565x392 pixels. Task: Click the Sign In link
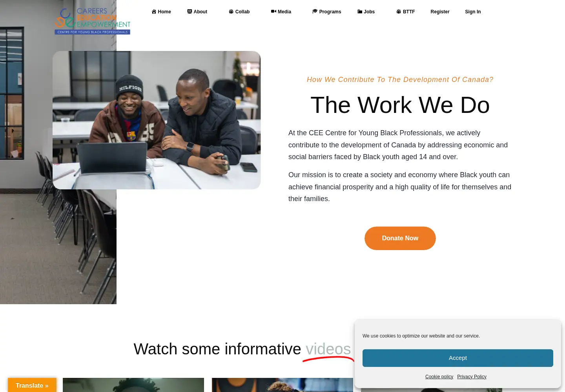(473, 12)
